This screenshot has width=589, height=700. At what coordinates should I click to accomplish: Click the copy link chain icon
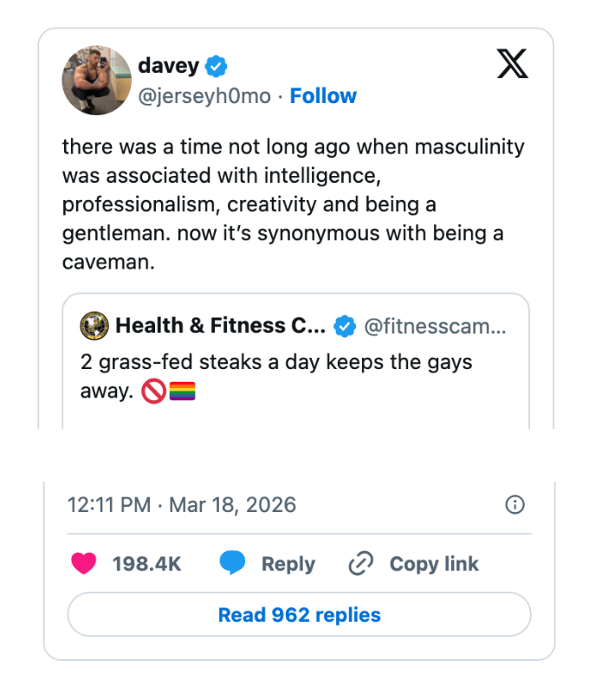click(360, 564)
